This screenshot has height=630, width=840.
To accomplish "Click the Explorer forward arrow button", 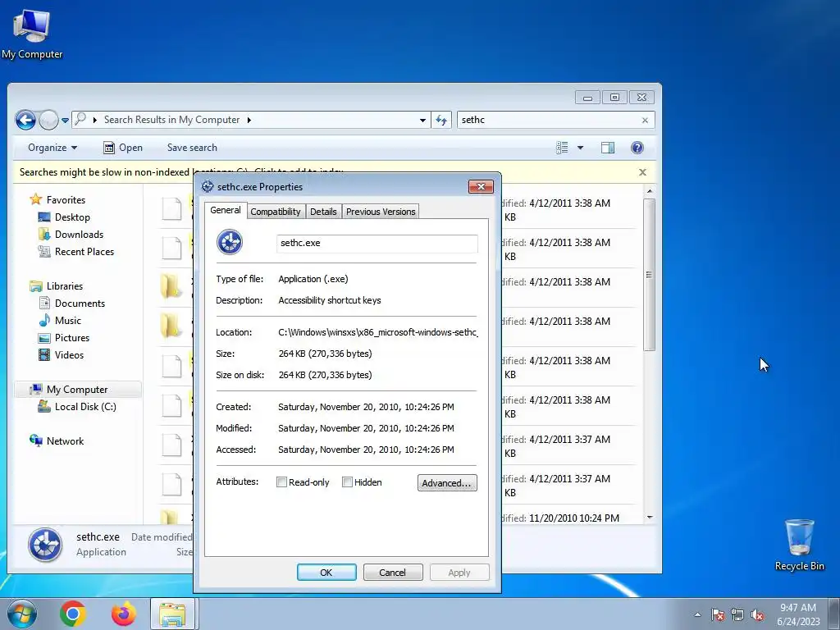I will tap(48, 120).
